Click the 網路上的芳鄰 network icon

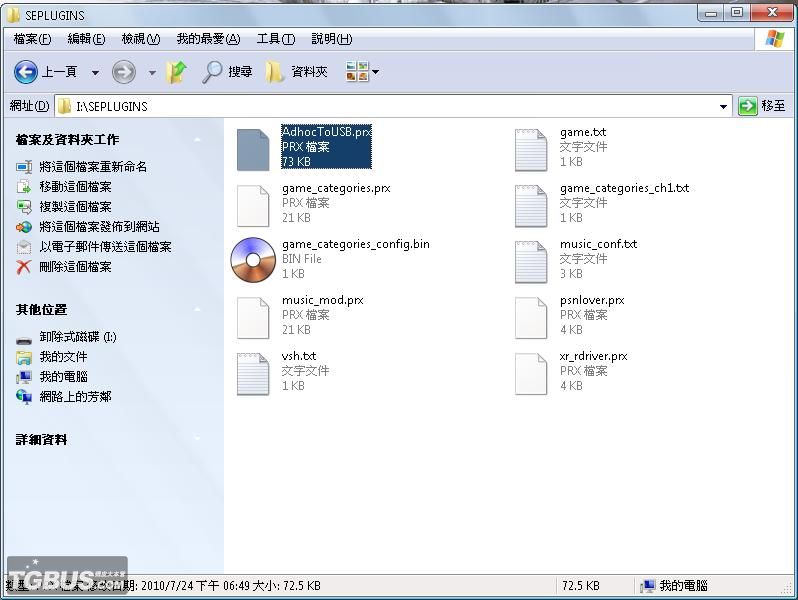(x=24, y=397)
